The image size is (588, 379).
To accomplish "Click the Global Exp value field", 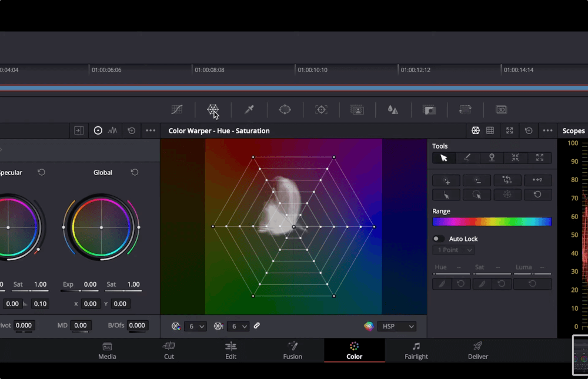I will click(90, 284).
